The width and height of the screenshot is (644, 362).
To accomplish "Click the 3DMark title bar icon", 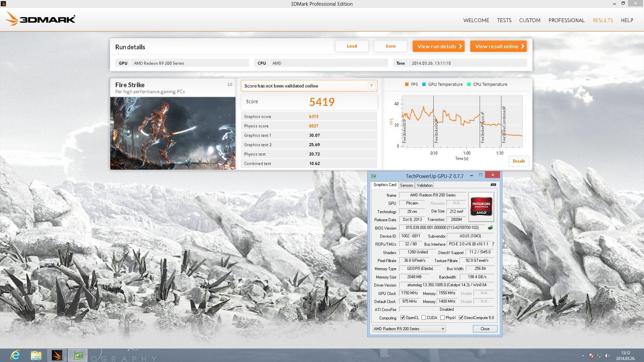I will pyautogui.click(x=3, y=4).
